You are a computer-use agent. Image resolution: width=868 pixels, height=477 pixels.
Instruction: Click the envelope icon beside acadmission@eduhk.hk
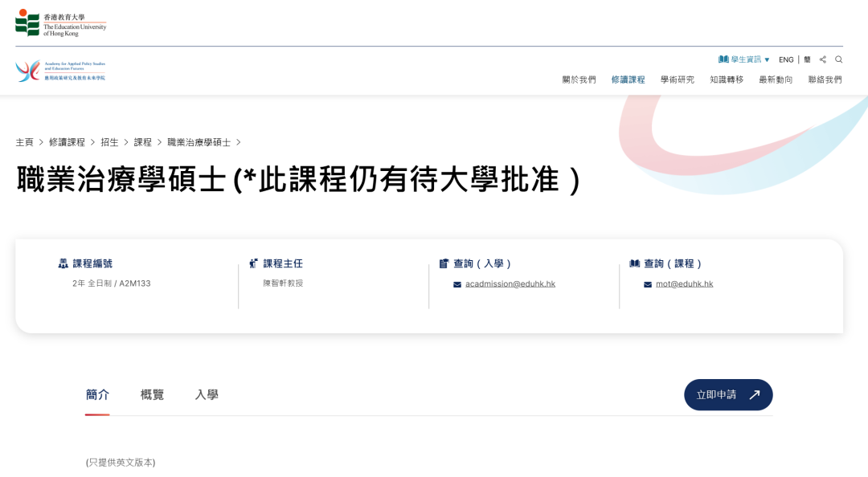tap(457, 284)
